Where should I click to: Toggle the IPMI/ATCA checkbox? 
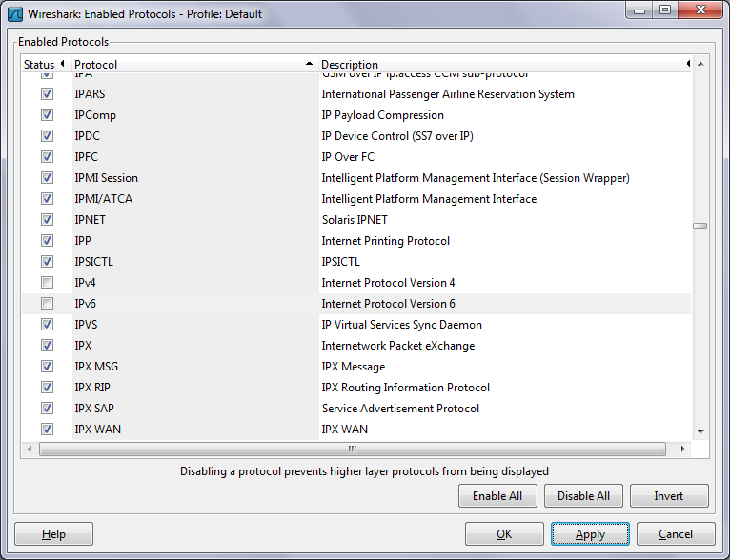pos(47,199)
